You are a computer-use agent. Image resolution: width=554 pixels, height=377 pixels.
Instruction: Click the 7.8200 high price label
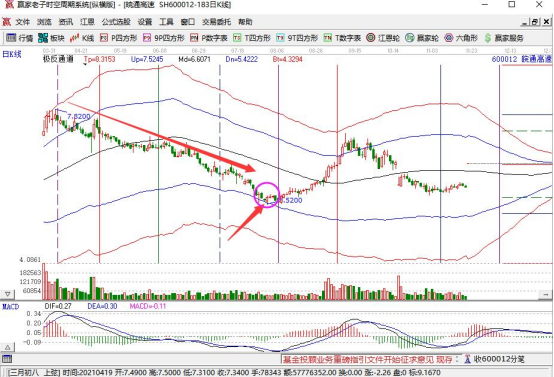tap(78, 116)
